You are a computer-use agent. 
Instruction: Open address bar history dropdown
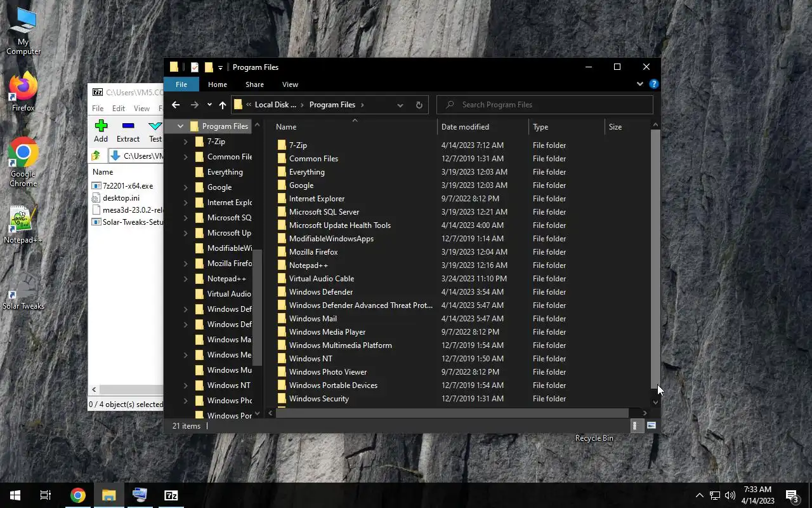400,105
